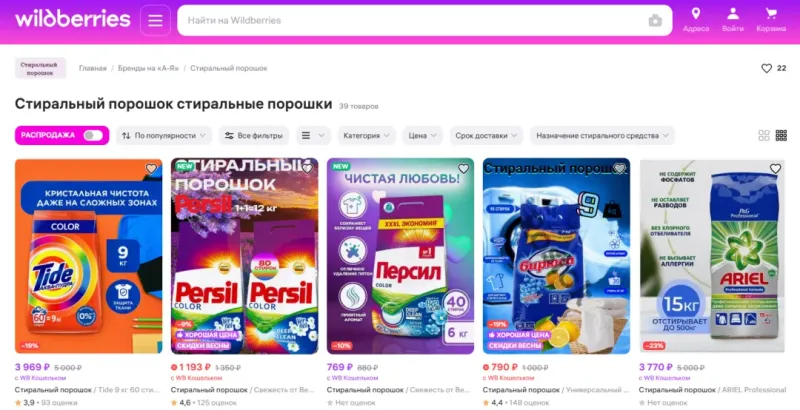Image resolution: width=800 pixels, height=410 pixels.
Task: Open the Цена filter dropdown
Action: [422, 136]
